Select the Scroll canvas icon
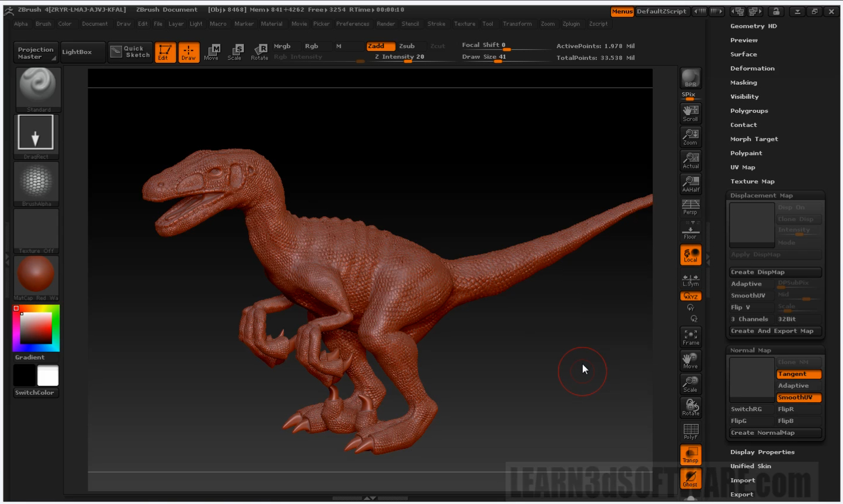843x504 pixels. click(x=690, y=113)
